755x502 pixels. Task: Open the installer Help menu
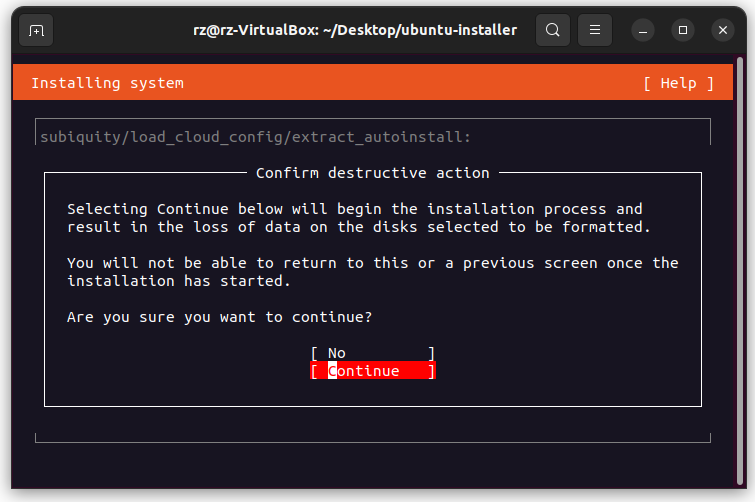(x=678, y=83)
